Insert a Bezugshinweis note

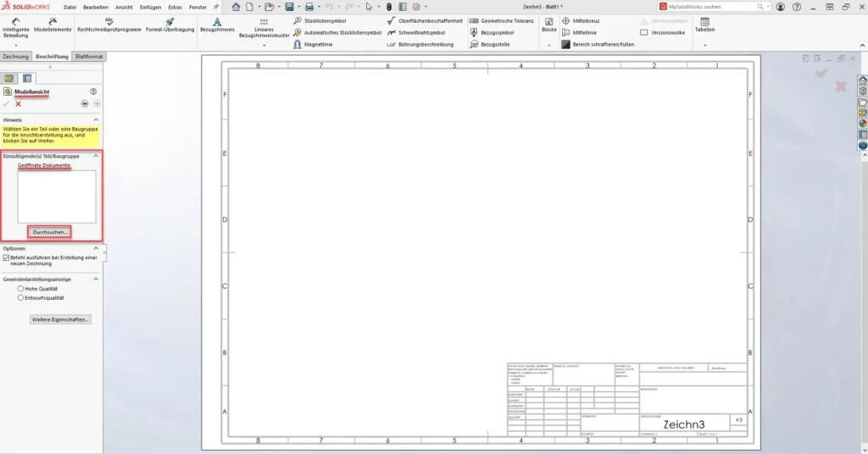(x=217, y=21)
